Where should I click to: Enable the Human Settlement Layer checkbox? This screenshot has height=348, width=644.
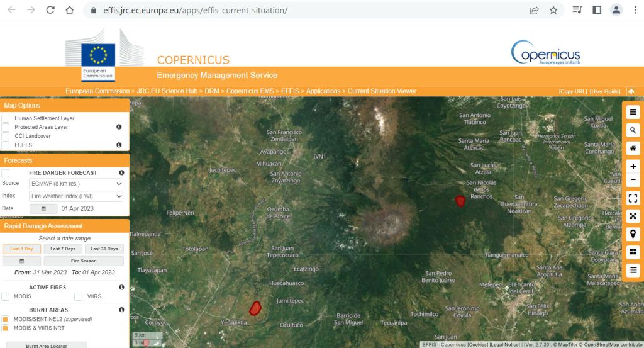tap(6, 118)
